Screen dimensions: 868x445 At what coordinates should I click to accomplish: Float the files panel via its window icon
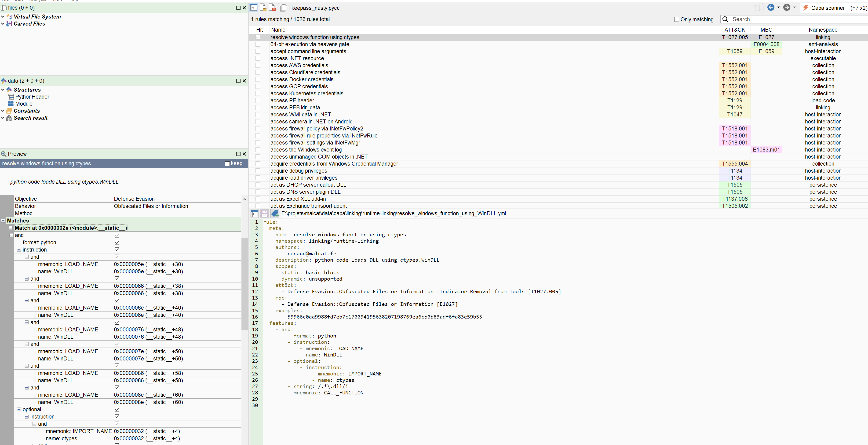[238, 8]
